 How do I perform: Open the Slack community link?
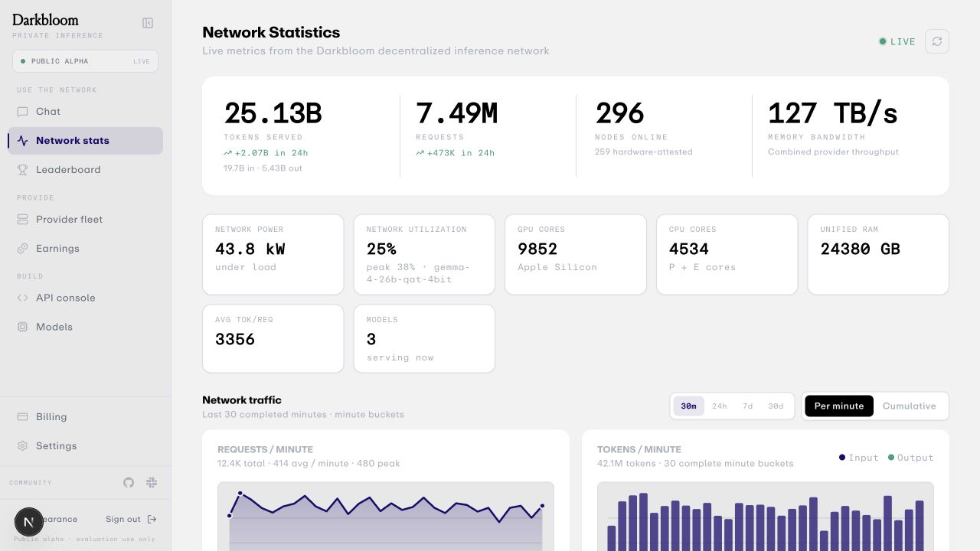click(x=152, y=483)
